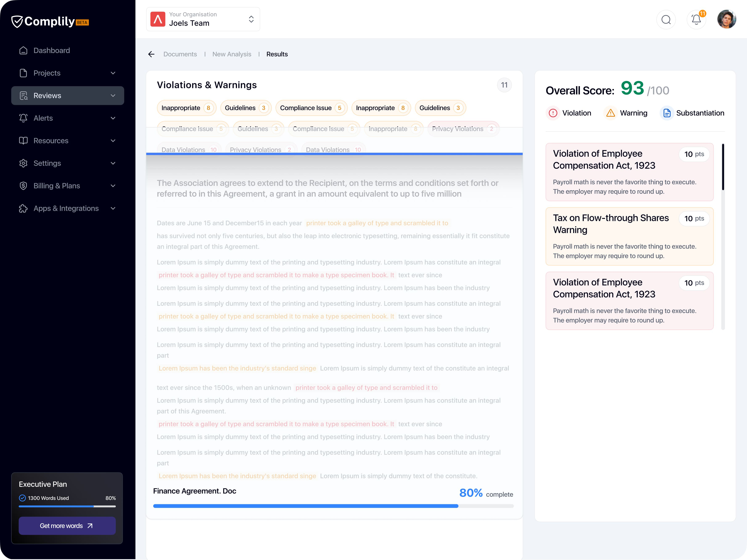Open the Projects menu item
Viewport: 747px width, 560px height.
[67, 73]
